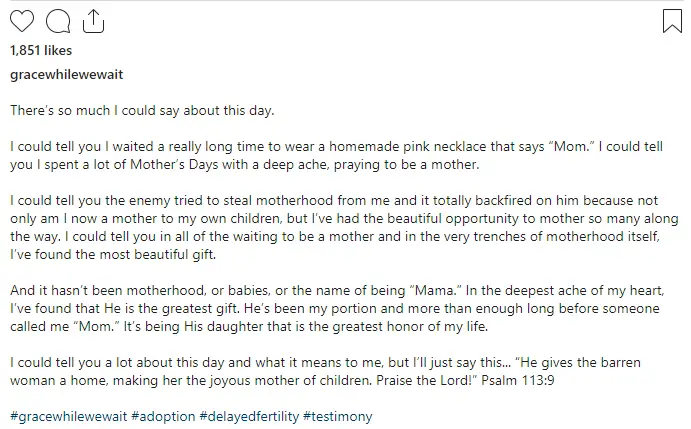
Task: Open the #testimony hashtag
Action: pyautogui.click(x=338, y=416)
